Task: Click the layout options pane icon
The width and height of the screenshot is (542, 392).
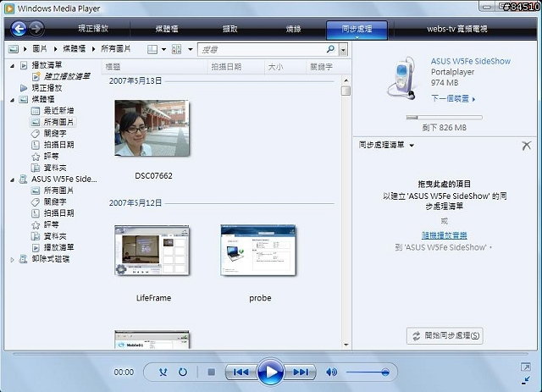Action: (x=152, y=49)
